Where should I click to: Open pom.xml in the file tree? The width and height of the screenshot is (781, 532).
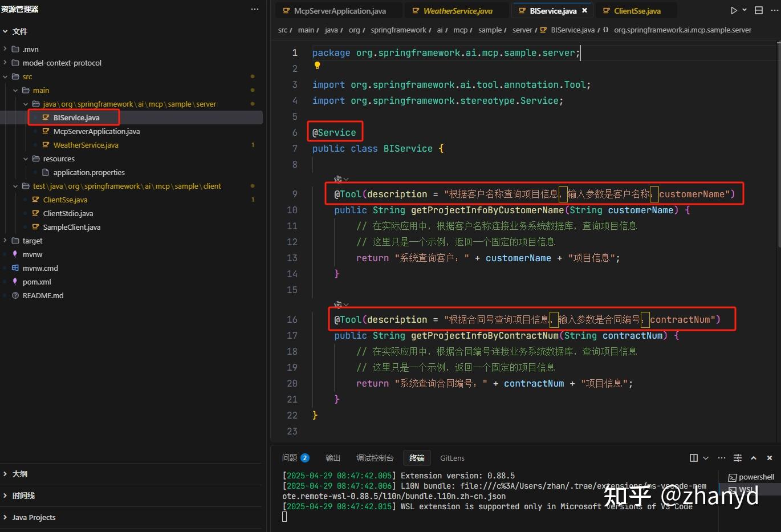(x=36, y=282)
